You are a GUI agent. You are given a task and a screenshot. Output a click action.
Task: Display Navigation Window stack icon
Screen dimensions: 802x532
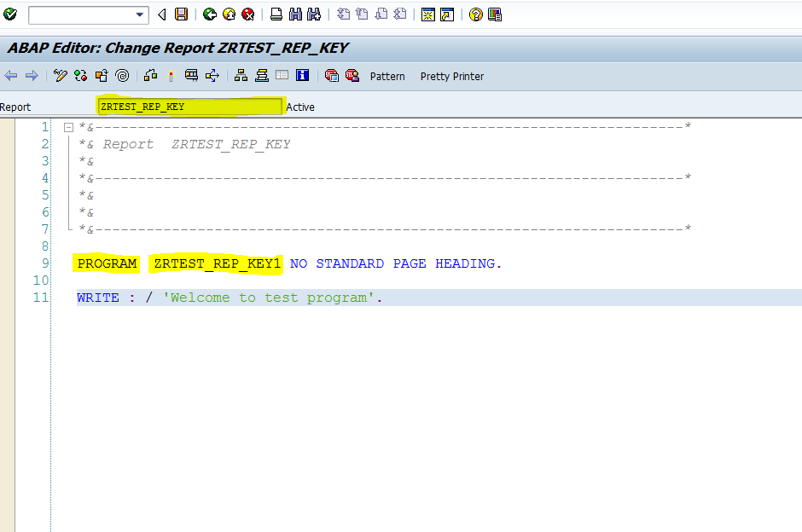point(262,76)
